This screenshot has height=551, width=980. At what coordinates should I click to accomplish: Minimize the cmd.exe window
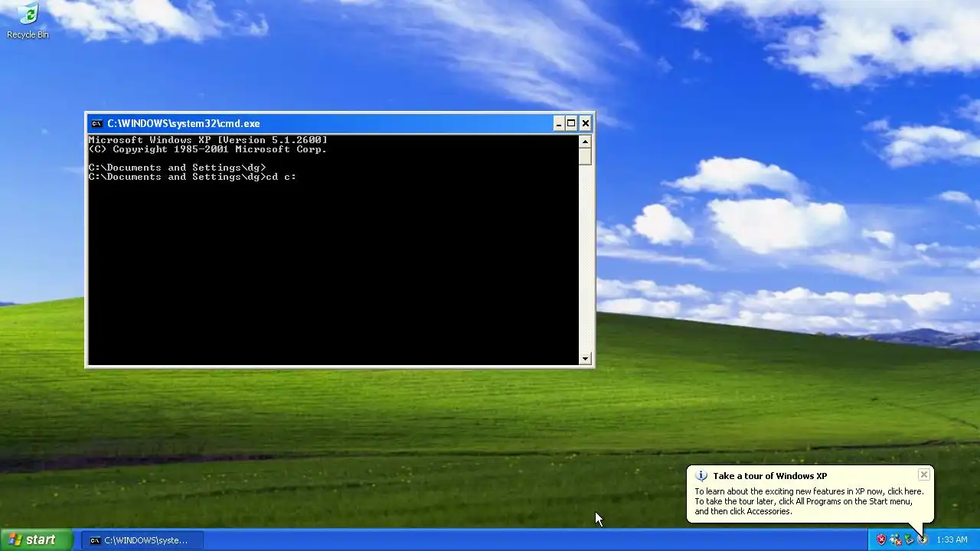point(559,123)
